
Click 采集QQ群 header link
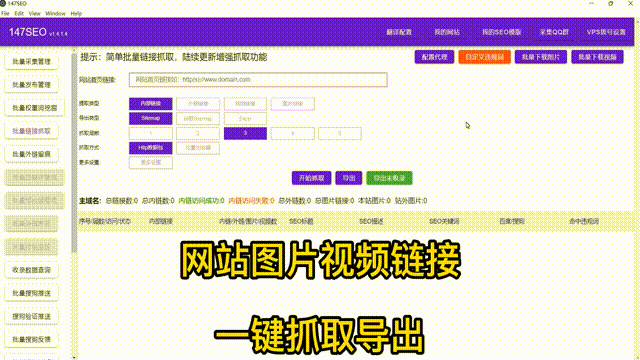[554, 32]
